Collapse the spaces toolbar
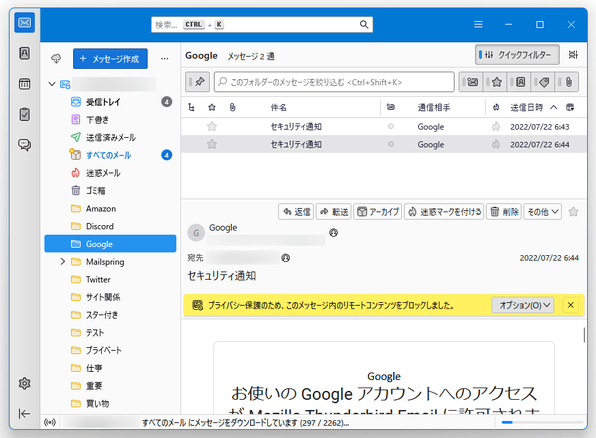The image size is (596, 438). [25, 414]
